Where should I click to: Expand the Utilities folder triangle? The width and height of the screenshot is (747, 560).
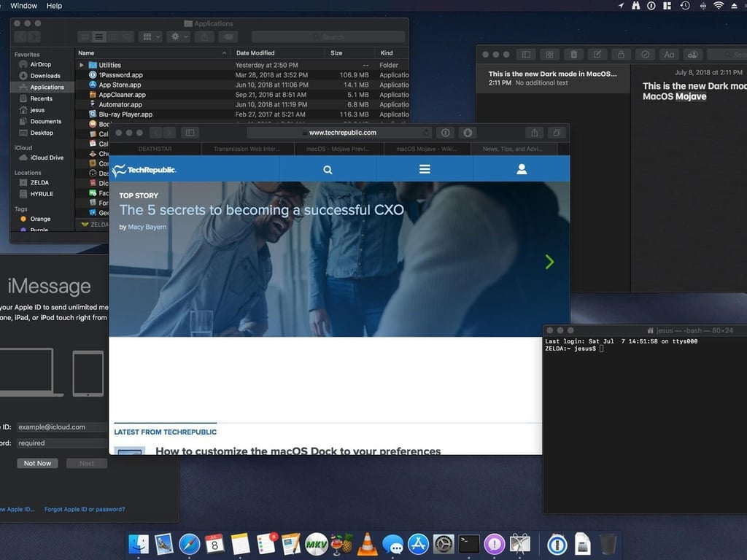pos(82,65)
